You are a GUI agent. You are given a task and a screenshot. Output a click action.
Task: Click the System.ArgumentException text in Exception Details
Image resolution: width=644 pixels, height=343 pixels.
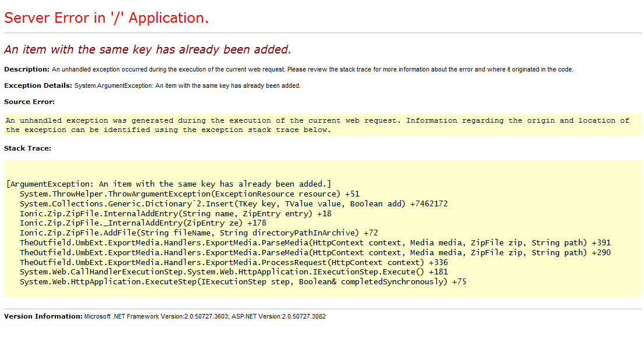pos(187,85)
